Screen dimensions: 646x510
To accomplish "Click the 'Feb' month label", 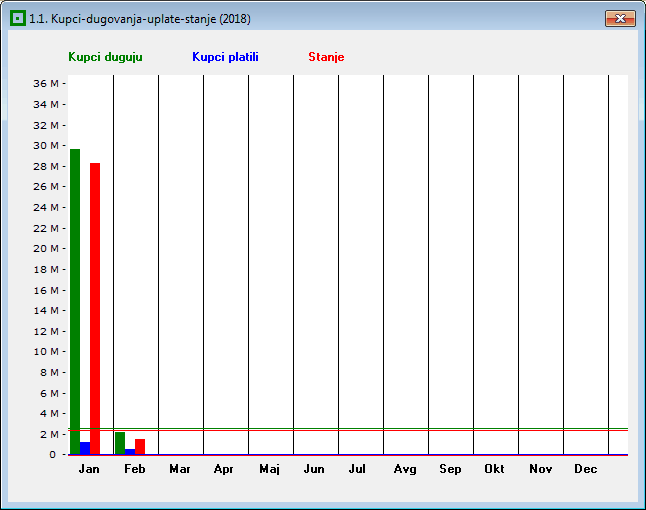I will pyautogui.click(x=135, y=469).
